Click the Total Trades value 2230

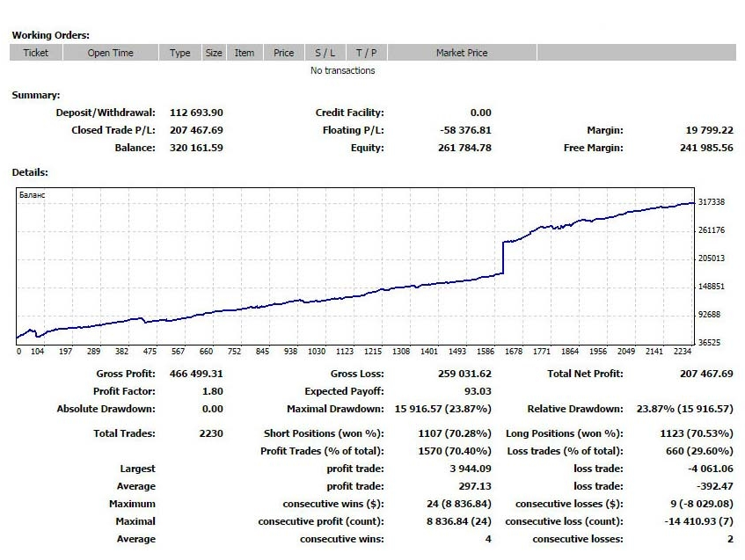(x=211, y=433)
